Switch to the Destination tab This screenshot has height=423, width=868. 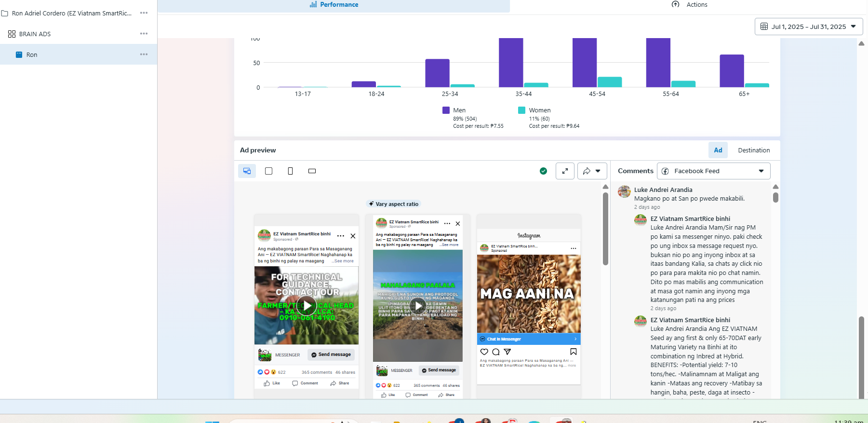754,150
